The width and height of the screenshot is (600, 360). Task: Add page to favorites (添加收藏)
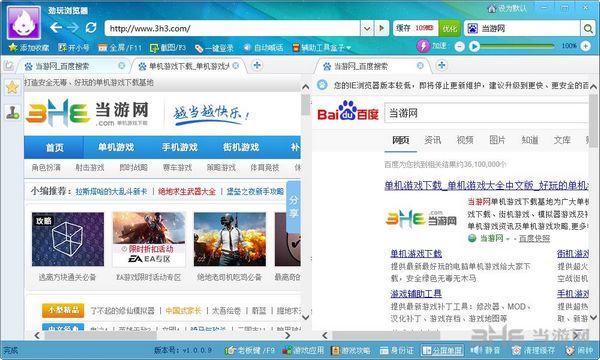click(x=29, y=47)
